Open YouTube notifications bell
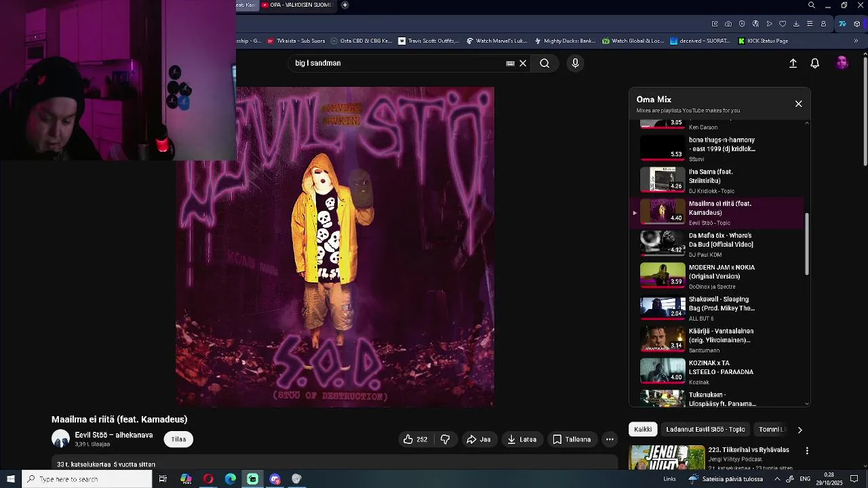The height and width of the screenshot is (488, 868). (x=815, y=63)
